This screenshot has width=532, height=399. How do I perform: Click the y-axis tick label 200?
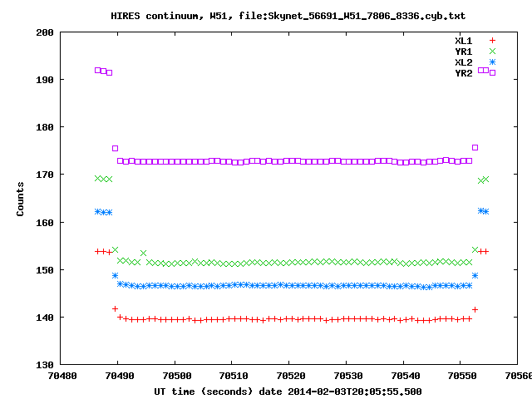tap(45, 32)
